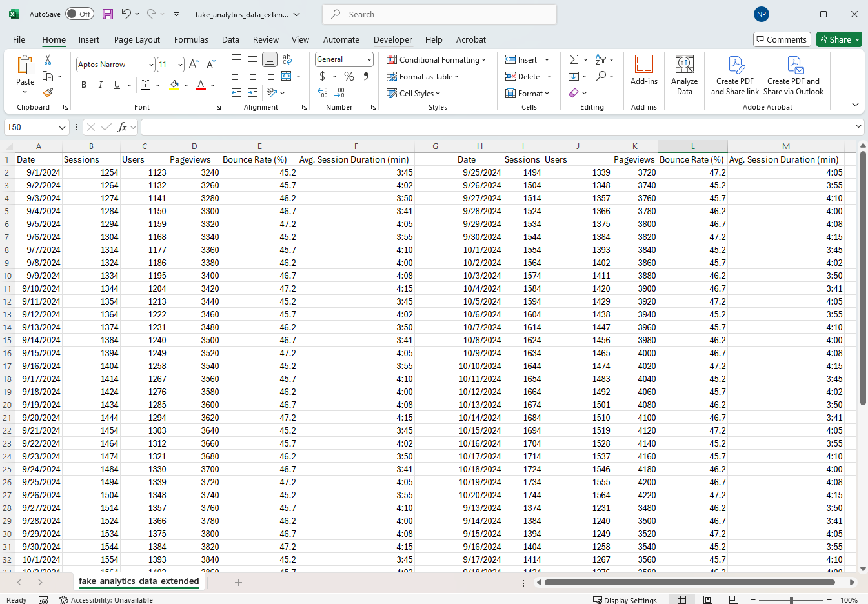Switch to the Formulas tab
The height and width of the screenshot is (604, 868).
click(x=191, y=39)
